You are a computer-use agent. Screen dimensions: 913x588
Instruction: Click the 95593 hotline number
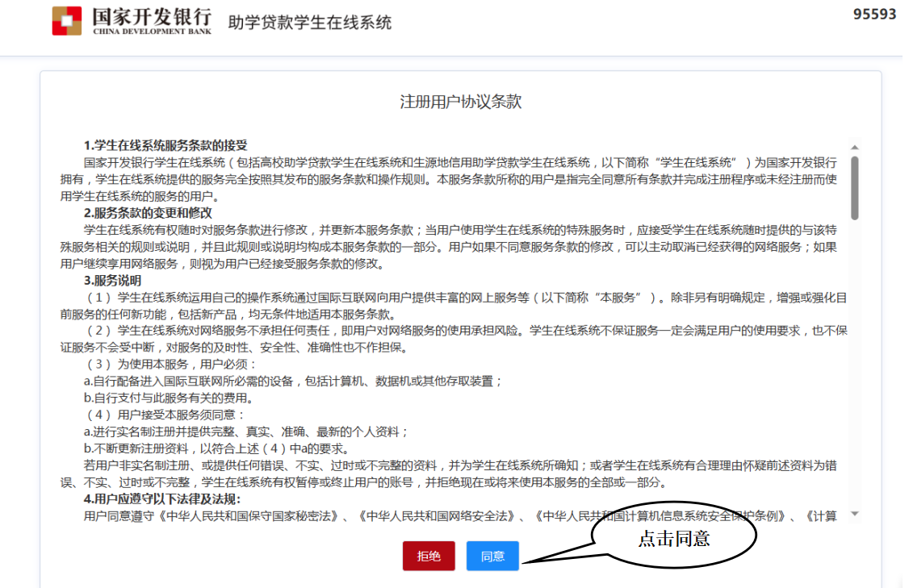tap(874, 15)
